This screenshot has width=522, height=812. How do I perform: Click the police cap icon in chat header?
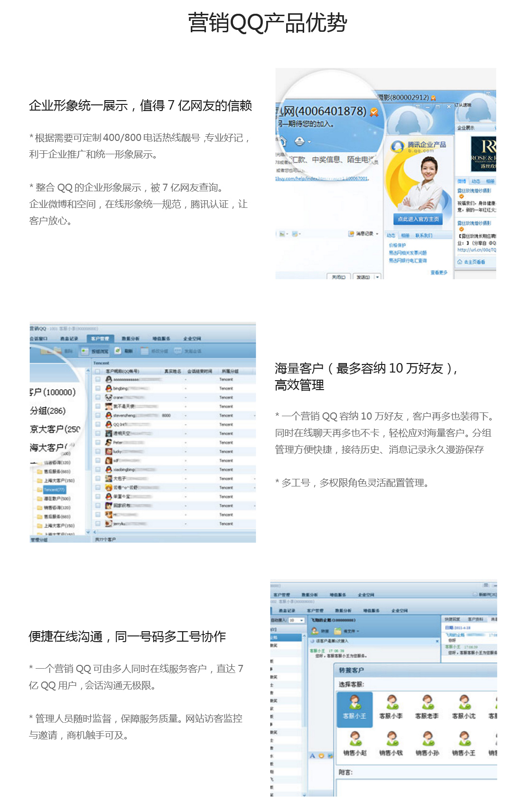(x=300, y=141)
